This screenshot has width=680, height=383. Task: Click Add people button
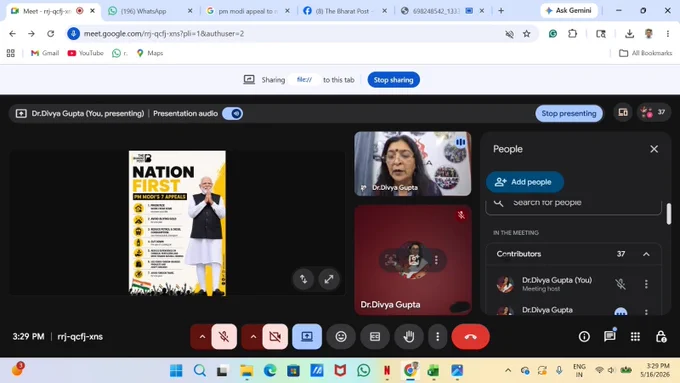pyautogui.click(x=525, y=182)
